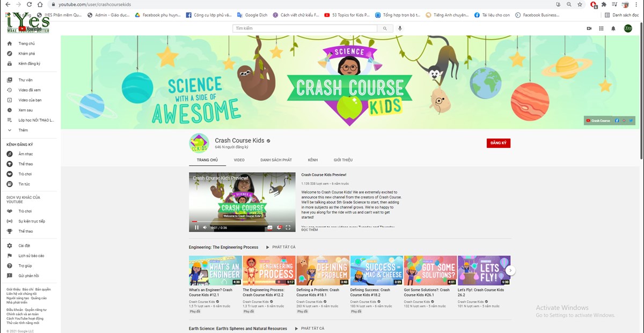Screen dimensions: 644x333
Task: Open Kênh đăng ký subscriptions icon
Action: tap(9, 63)
